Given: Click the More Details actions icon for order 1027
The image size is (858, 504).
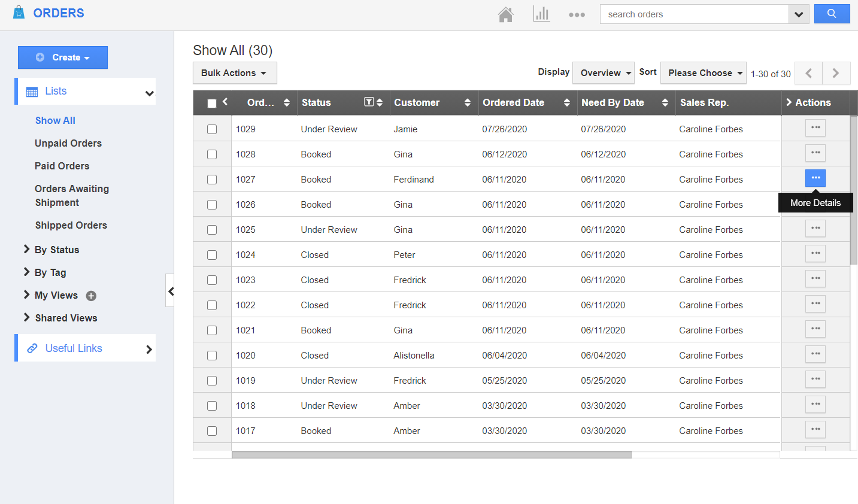Looking at the screenshot, I should tap(815, 178).
